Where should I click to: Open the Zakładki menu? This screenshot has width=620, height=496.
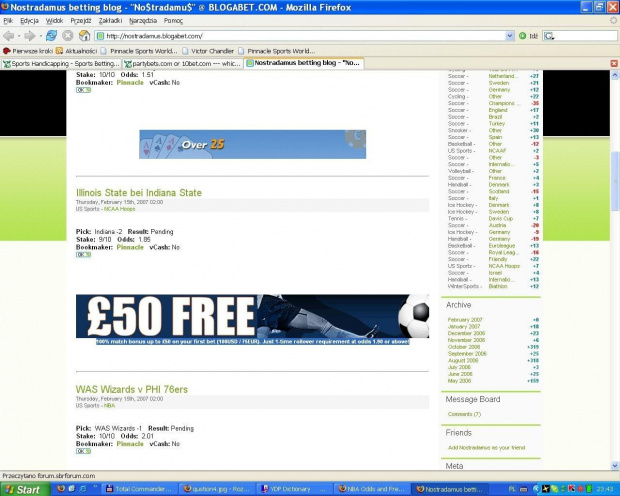click(110, 21)
